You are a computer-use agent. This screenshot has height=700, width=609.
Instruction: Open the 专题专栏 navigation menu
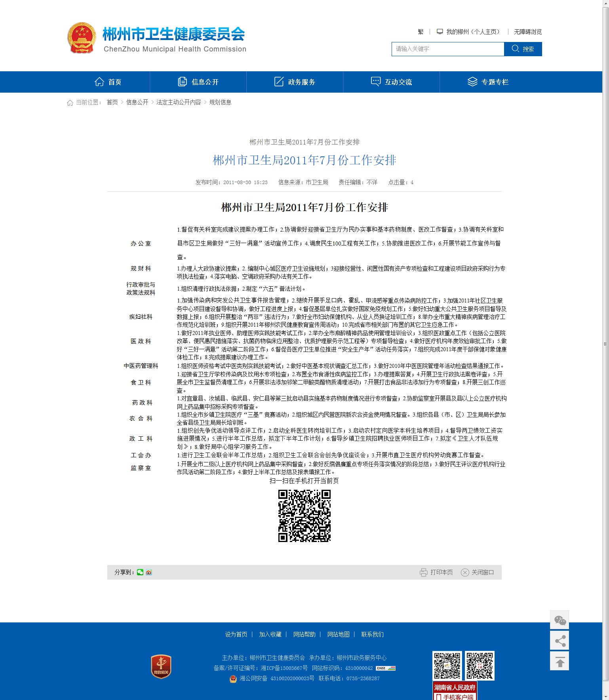pos(488,82)
